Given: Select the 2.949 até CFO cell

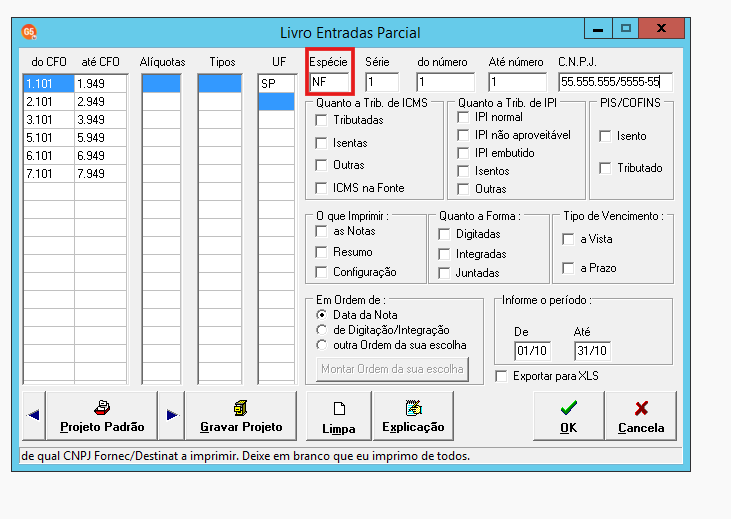Looking at the screenshot, I should [x=100, y=102].
